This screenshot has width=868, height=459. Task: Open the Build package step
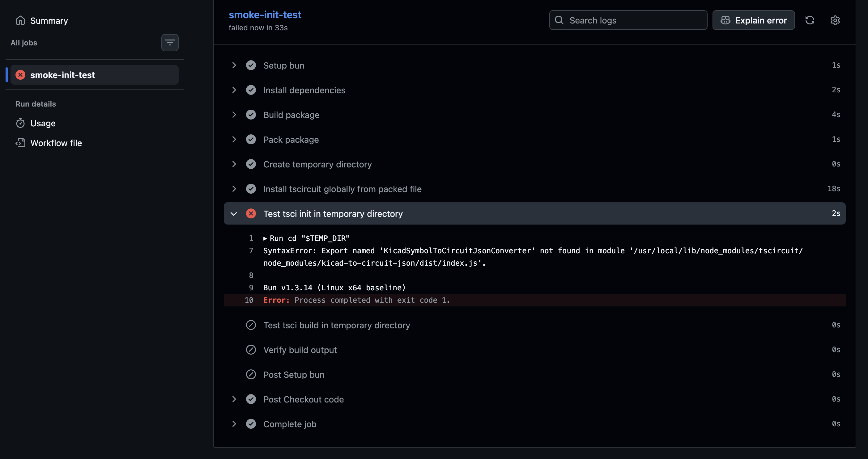pos(534,115)
